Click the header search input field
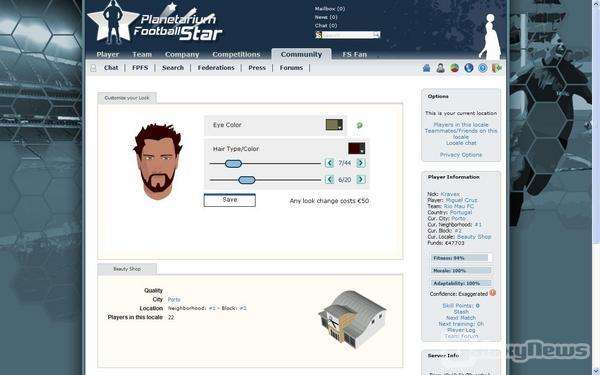Viewport: 600px width, 375px height. 347,35
